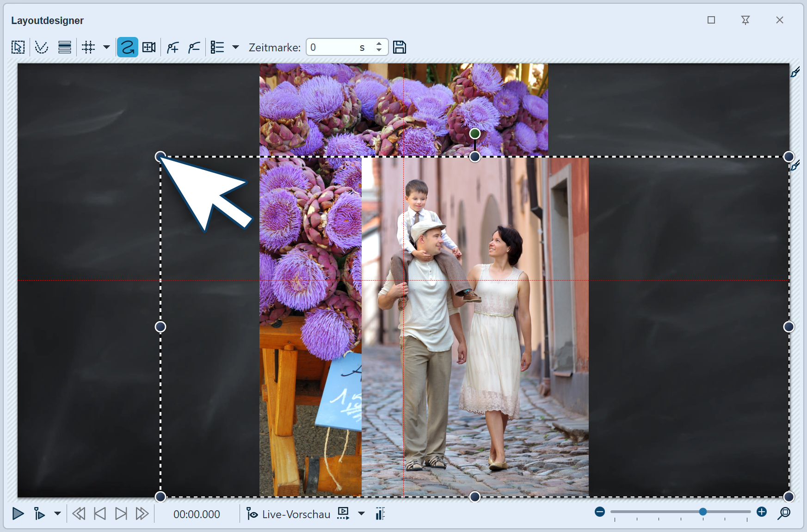
Task: Click the alignment lines icon
Action: (64, 47)
